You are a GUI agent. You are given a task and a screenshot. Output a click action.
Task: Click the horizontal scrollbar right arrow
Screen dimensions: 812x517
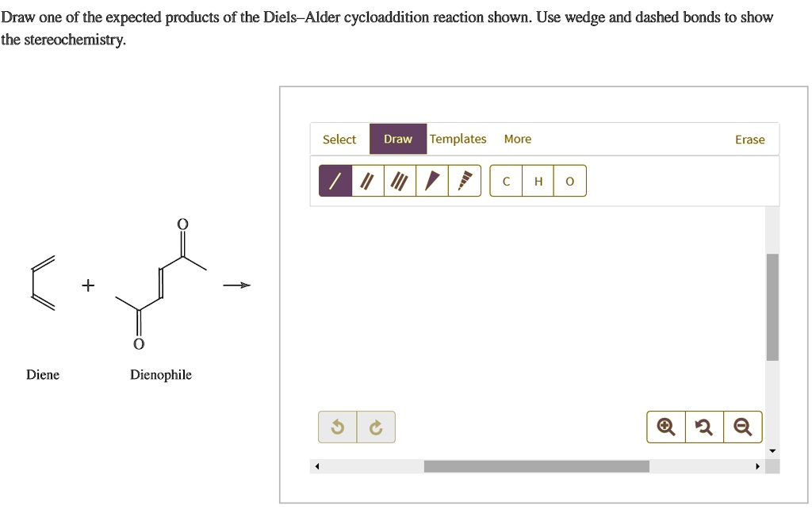tap(757, 466)
